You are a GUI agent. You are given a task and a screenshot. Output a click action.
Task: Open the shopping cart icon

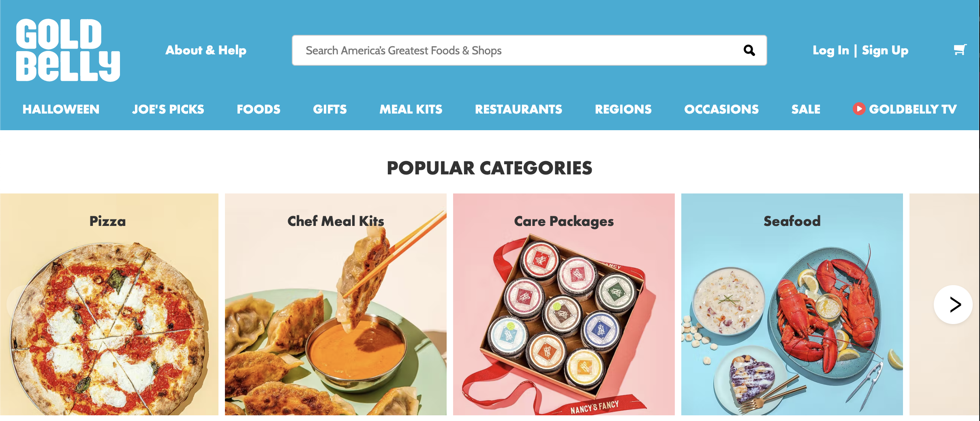click(x=960, y=50)
